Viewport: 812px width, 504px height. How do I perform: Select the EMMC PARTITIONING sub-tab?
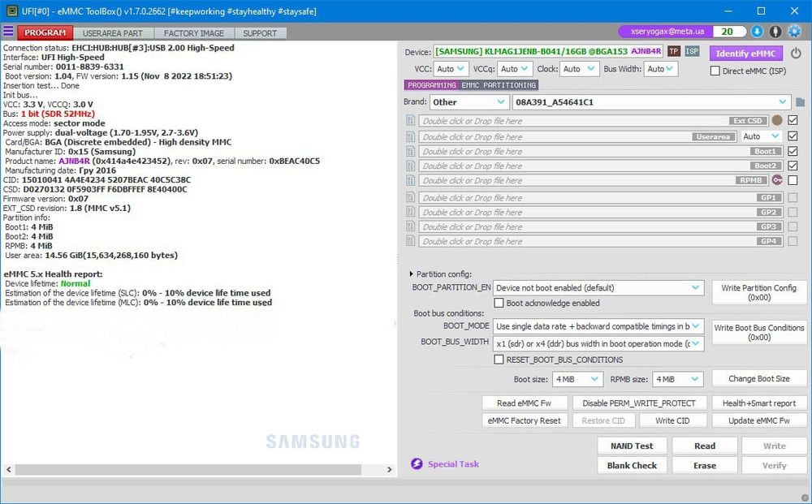pyautogui.click(x=499, y=85)
